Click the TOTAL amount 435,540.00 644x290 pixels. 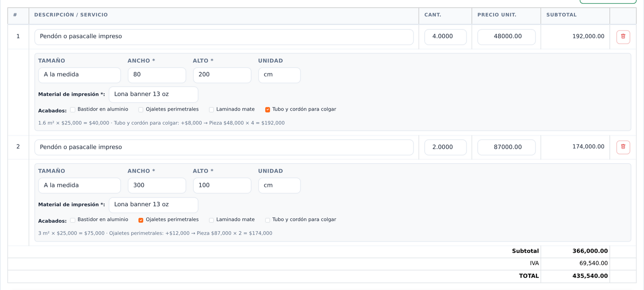click(590, 276)
